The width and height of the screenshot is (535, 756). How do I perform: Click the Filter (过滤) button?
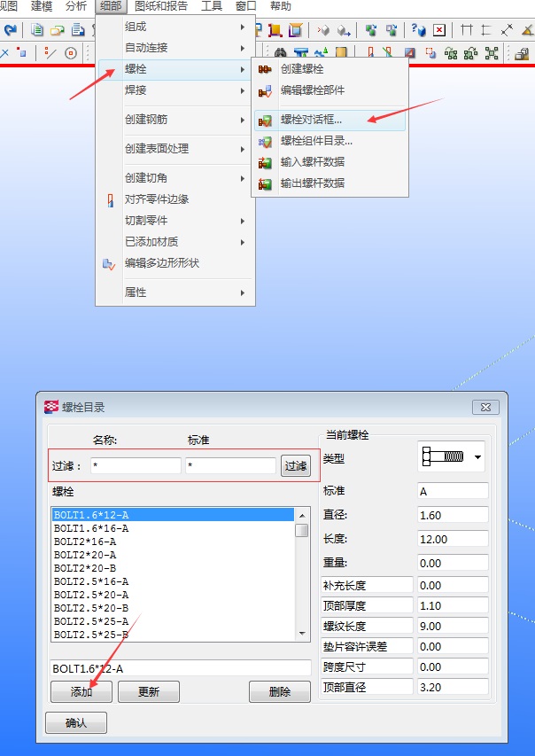[x=296, y=466]
